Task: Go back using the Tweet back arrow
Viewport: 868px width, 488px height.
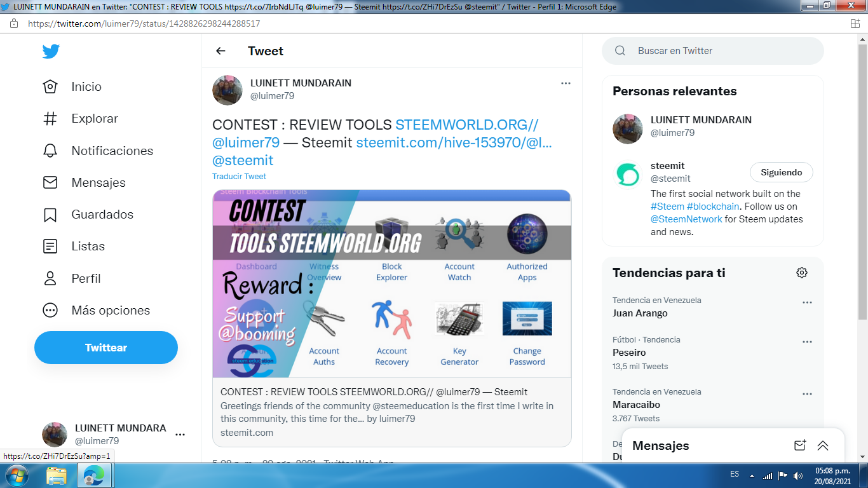Action: pos(220,51)
